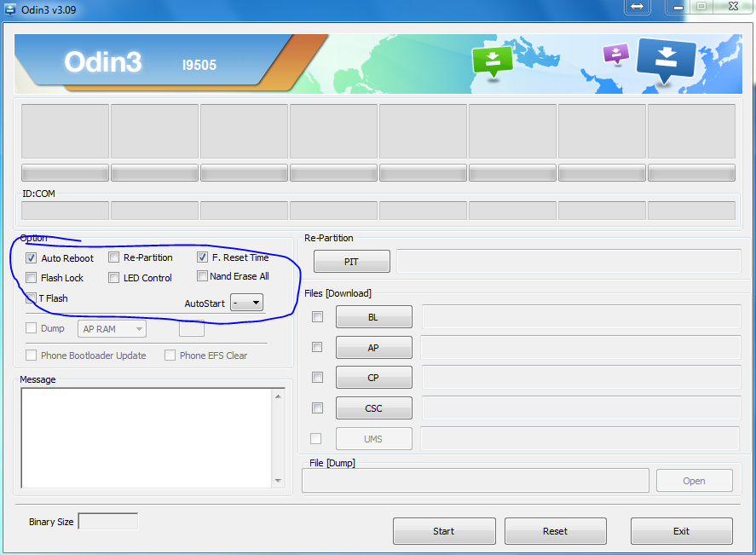Click the Reset button
Viewport: 756px width, 555px height.
556,531
